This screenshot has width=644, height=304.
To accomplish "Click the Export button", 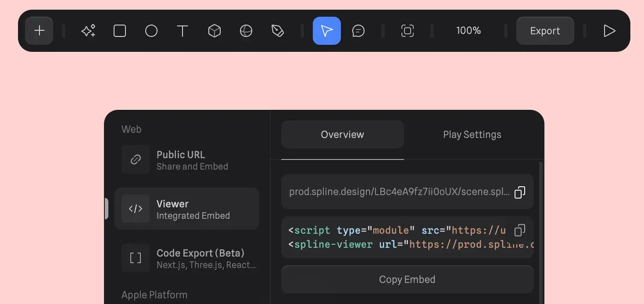I will 545,31.
